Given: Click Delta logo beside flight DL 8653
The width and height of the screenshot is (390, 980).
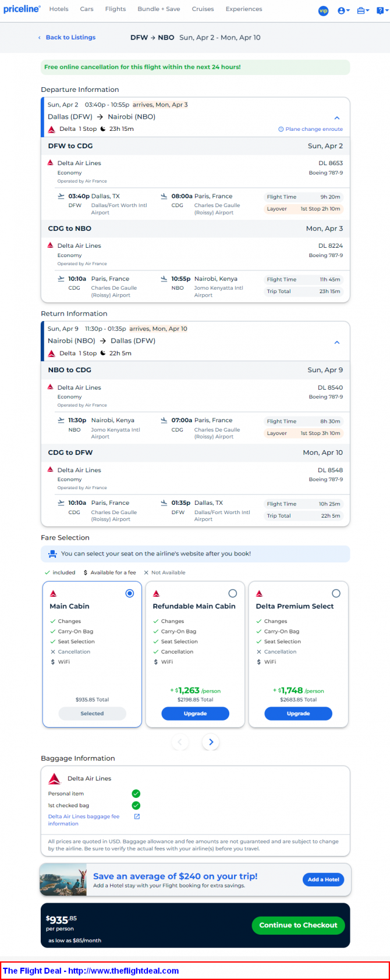Looking at the screenshot, I should [51, 163].
